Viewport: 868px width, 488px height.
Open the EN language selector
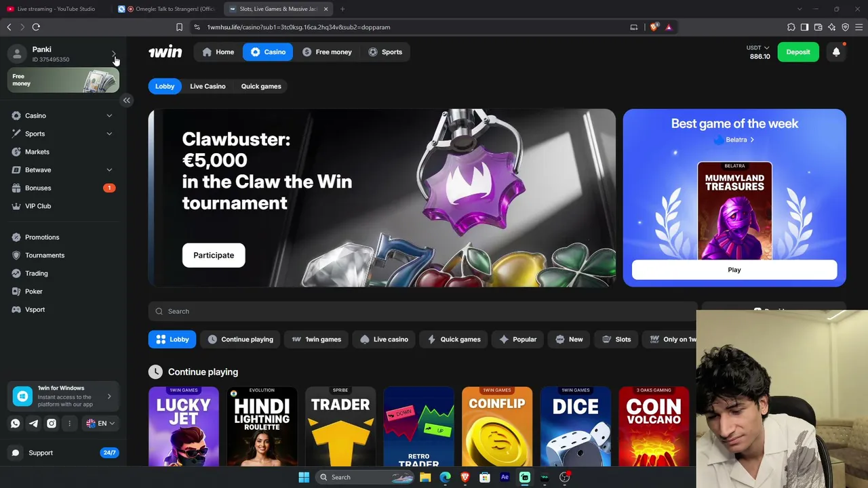pyautogui.click(x=101, y=423)
